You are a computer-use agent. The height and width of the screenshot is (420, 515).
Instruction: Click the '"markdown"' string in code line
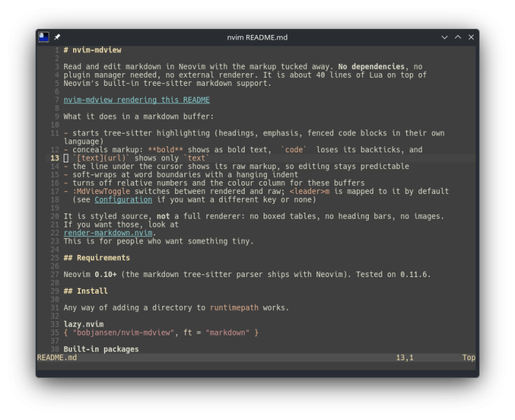(x=227, y=333)
